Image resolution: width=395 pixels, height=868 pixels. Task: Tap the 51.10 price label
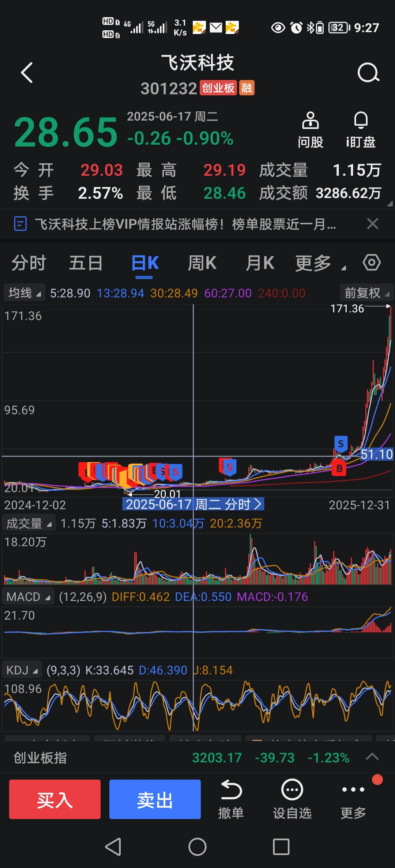pos(376,454)
